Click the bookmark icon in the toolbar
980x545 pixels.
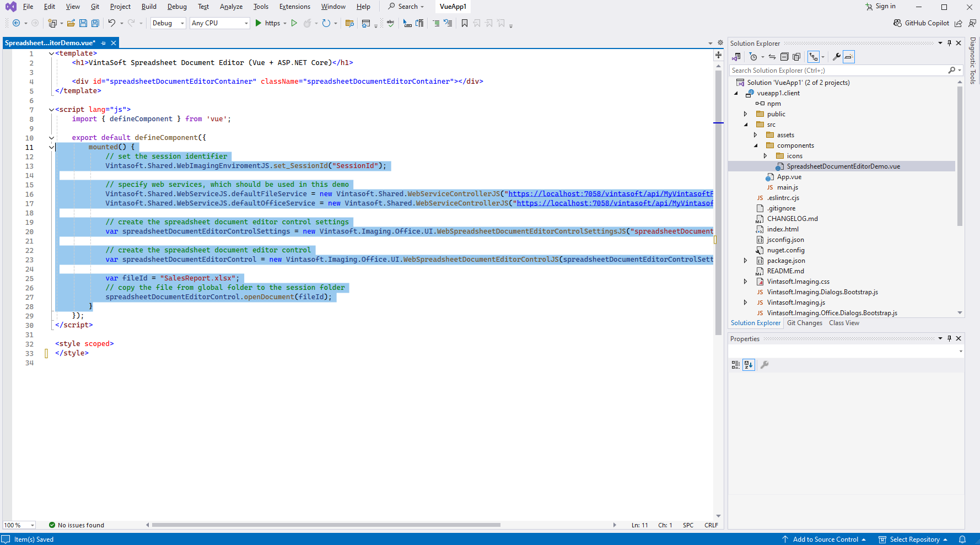point(465,23)
